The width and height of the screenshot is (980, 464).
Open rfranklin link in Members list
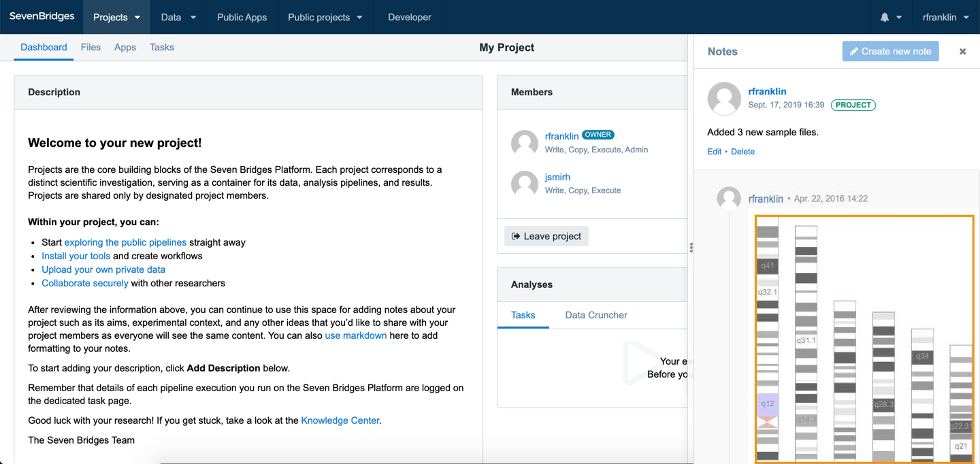click(561, 136)
